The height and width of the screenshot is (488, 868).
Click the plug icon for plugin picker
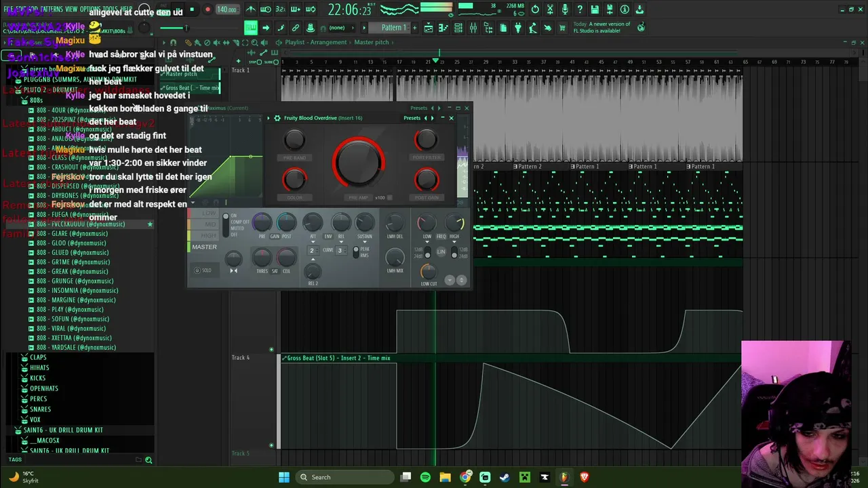[x=518, y=28]
